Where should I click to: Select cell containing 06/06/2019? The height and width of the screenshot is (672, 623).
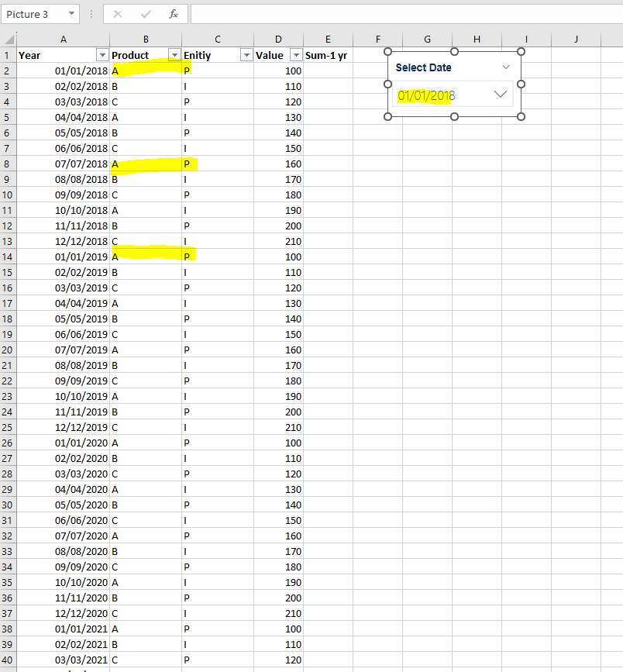pyautogui.click(x=64, y=334)
